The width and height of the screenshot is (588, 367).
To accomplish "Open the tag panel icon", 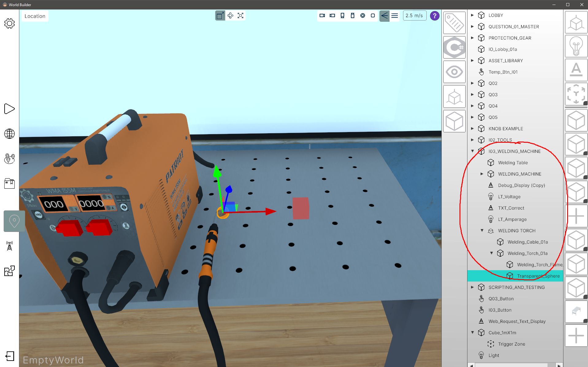I will [x=454, y=23].
